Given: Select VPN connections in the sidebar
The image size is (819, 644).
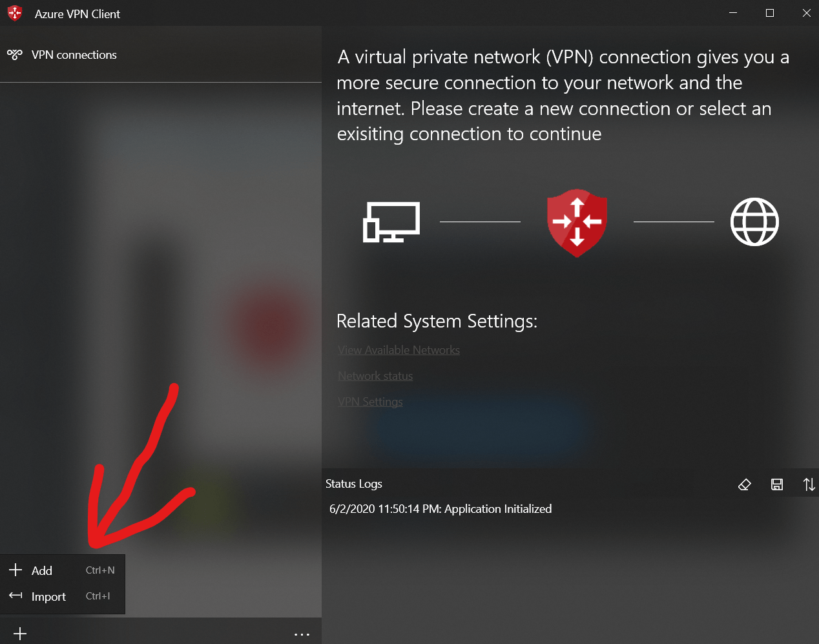Looking at the screenshot, I should pos(74,55).
